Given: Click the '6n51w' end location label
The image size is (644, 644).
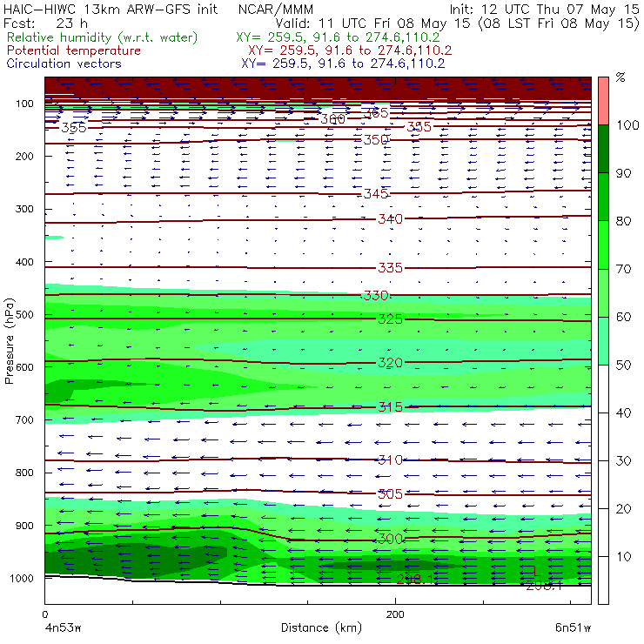Looking at the screenshot, I should click(x=573, y=628).
